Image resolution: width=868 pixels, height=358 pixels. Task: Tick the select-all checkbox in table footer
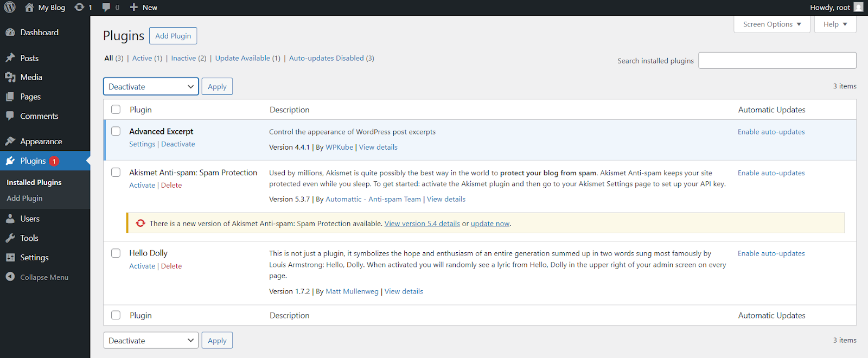tap(116, 315)
